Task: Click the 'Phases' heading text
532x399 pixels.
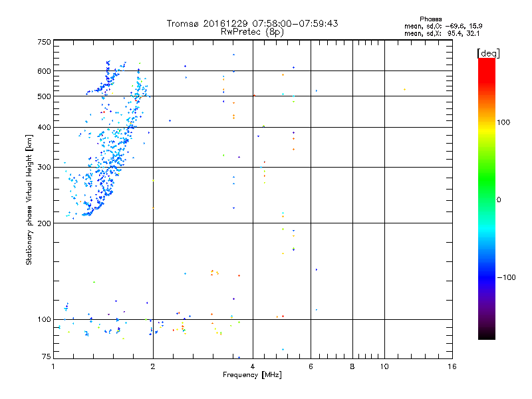Action: [430, 19]
